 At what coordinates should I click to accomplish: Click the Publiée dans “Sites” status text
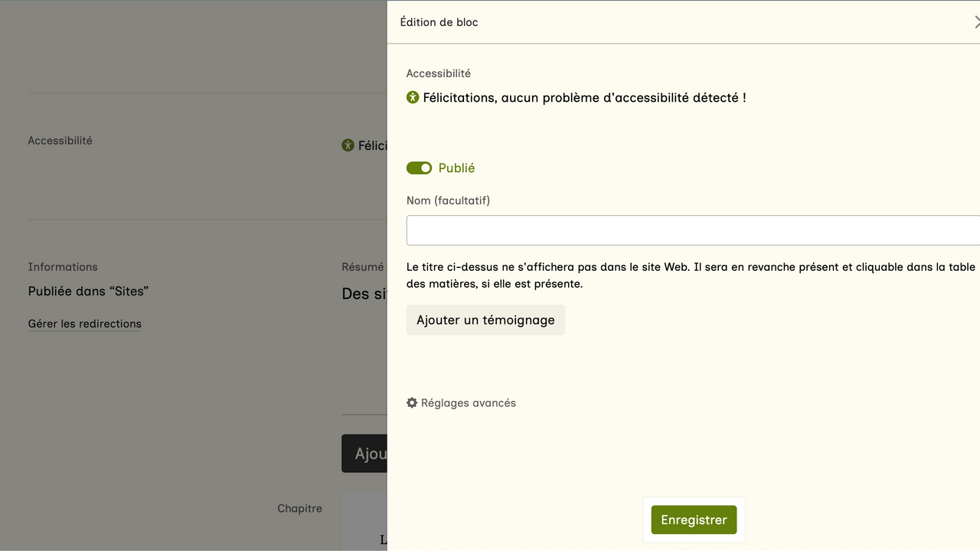88,292
